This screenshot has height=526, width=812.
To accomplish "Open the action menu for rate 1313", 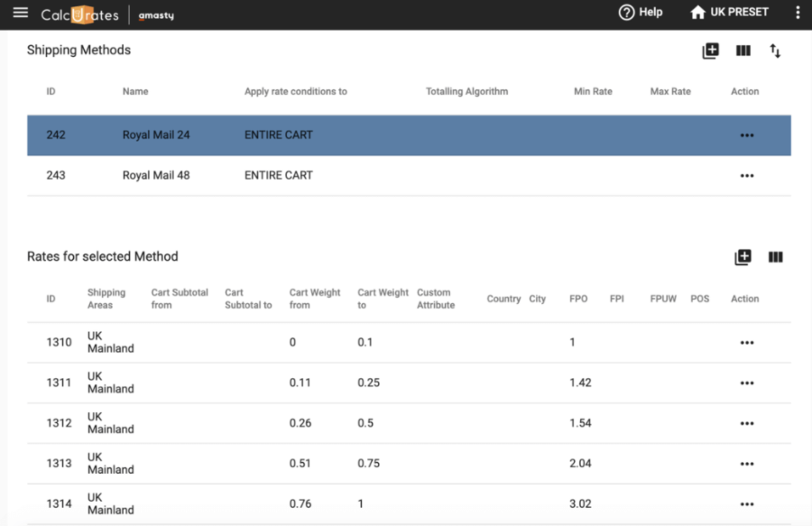I will tap(746, 464).
